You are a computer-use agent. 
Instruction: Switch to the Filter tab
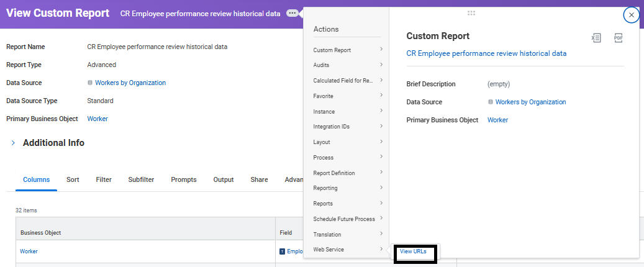coord(104,179)
